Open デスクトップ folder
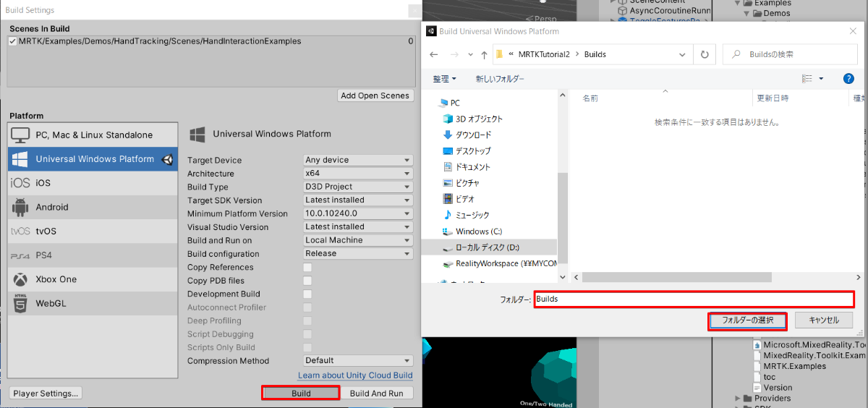Viewport: 868px width, 408px height. click(x=467, y=150)
